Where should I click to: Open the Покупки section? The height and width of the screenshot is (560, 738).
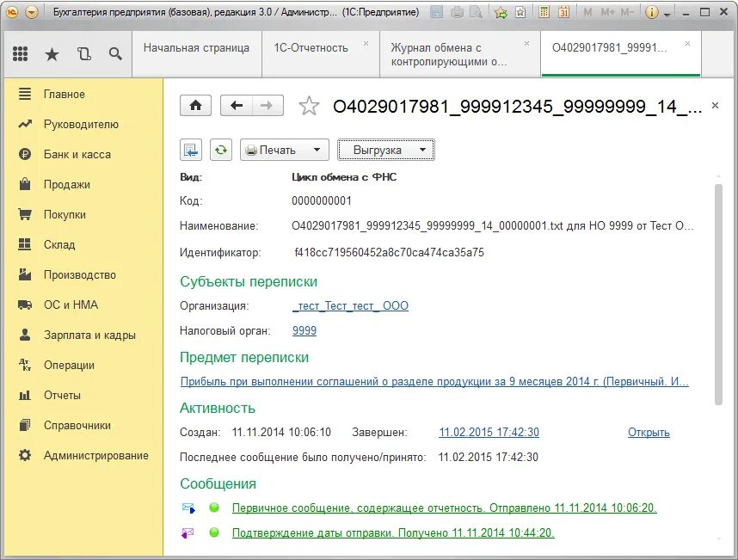[82, 214]
